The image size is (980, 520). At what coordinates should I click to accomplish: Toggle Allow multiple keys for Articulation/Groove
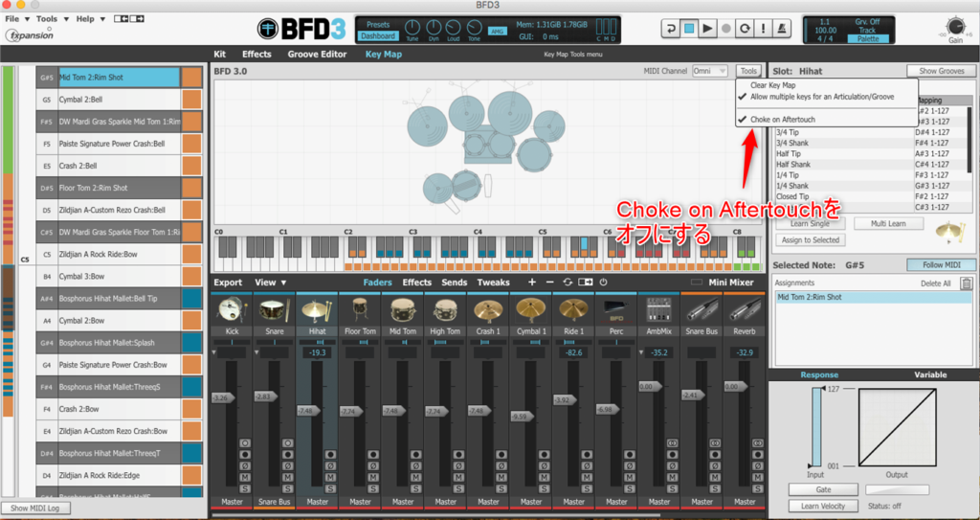click(x=823, y=98)
